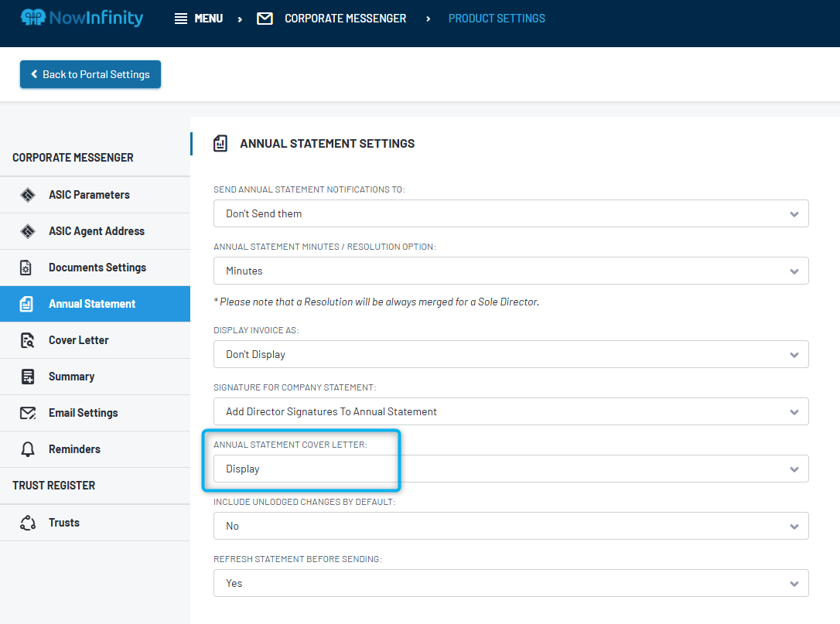Viewport: 840px width, 624px height.
Task: Open the Minutes / Resolution option dropdown
Action: tap(511, 271)
